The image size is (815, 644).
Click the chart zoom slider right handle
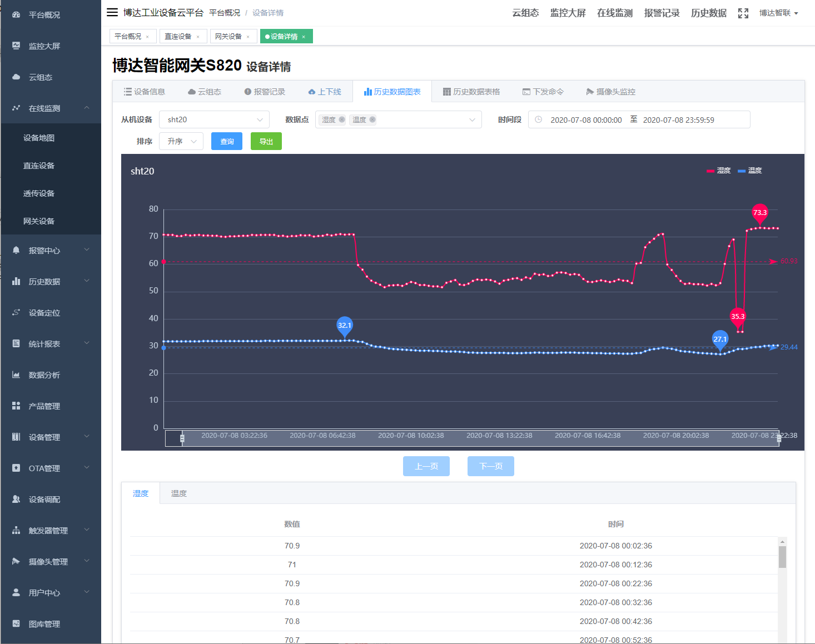pyautogui.click(x=779, y=438)
